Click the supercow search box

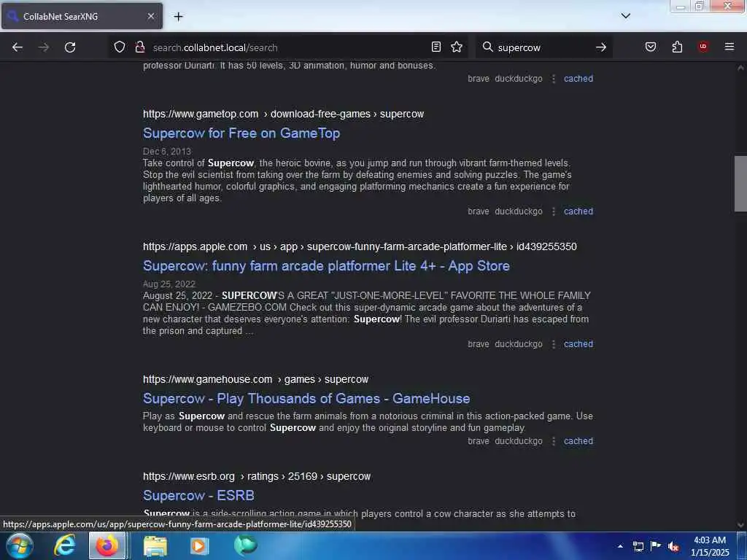543,47
